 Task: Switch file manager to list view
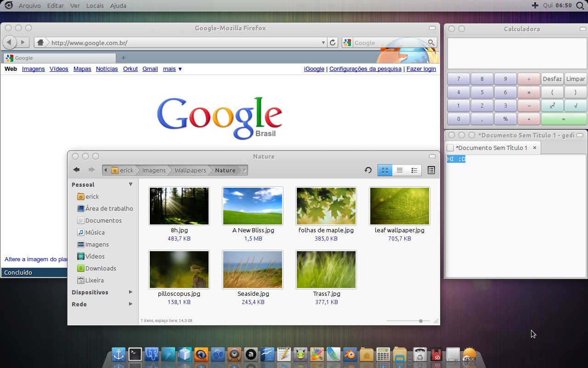click(x=400, y=170)
